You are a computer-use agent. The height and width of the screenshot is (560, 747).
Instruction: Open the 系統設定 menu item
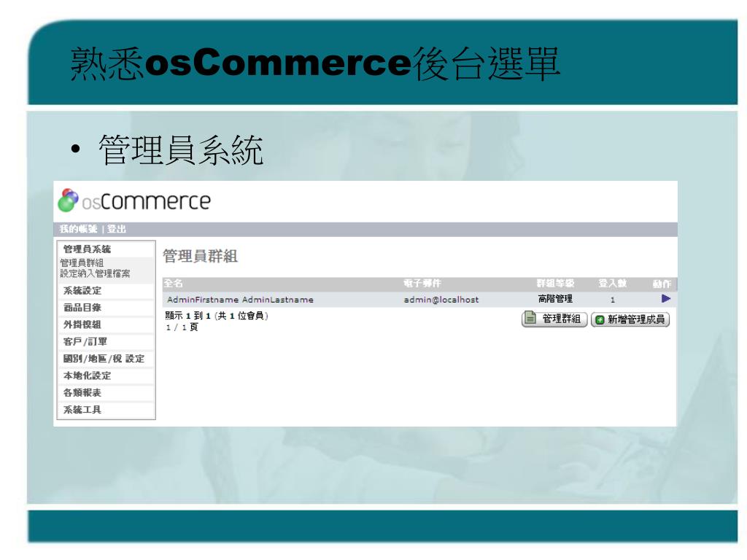click(82, 290)
